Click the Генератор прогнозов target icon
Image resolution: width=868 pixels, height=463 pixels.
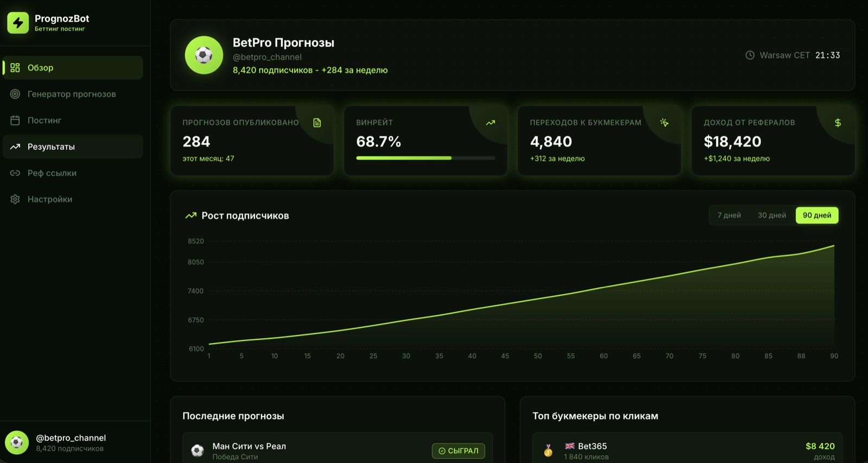pyautogui.click(x=15, y=94)
